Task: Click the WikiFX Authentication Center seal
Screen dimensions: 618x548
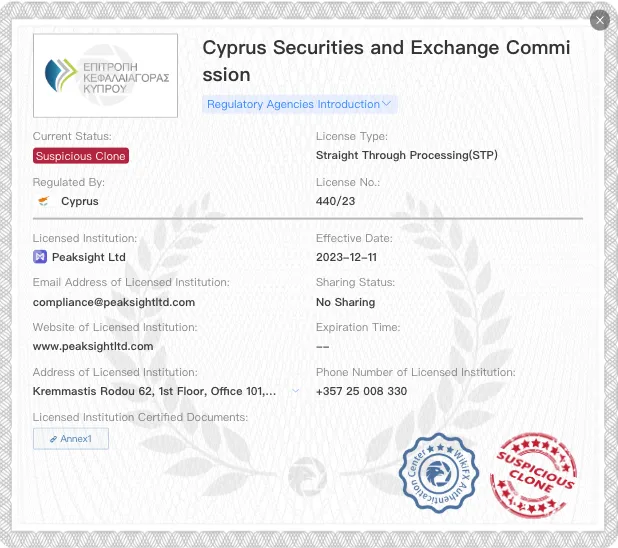Action: pos(439,473)
